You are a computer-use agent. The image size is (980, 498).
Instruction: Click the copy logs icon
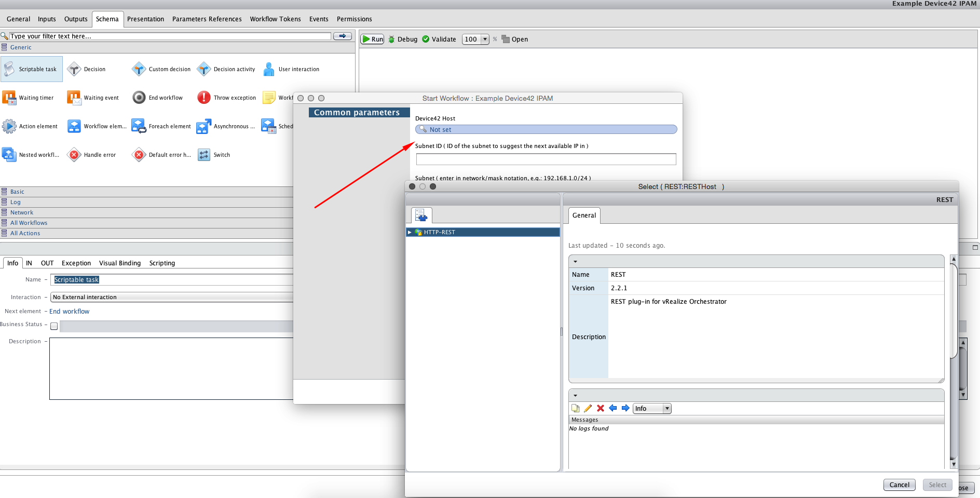click(575, 408)
